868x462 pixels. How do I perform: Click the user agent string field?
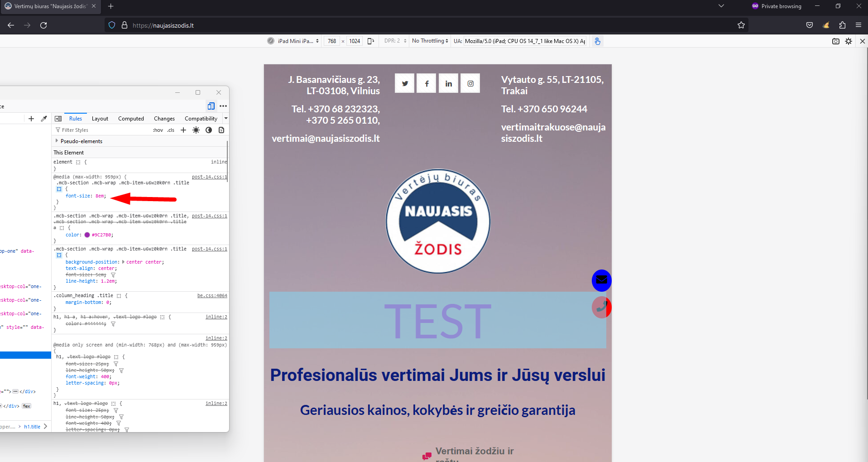click(525, 41)
